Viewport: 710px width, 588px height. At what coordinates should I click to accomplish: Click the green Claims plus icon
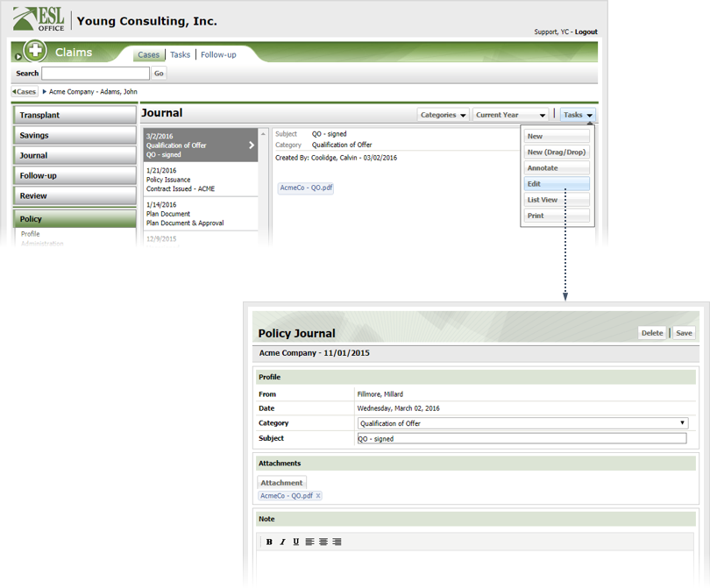(x=35, y=52)
